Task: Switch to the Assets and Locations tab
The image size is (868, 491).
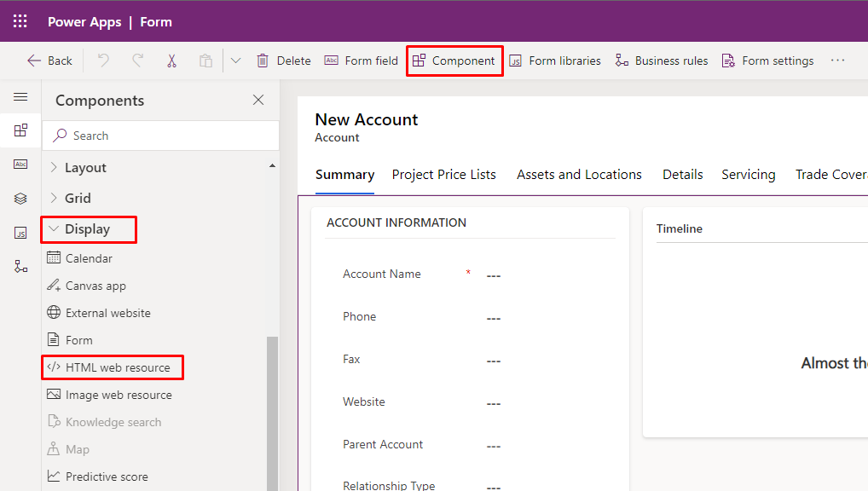Action: (579, 175)
